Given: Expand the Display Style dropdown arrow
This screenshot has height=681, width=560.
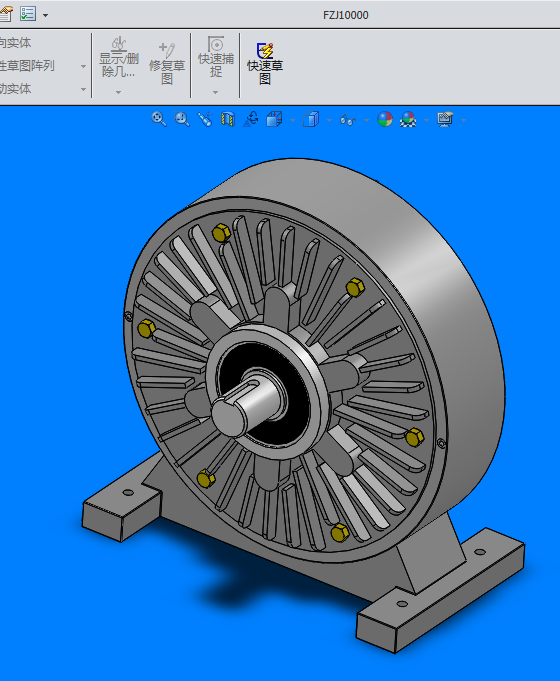Looking at the screenshot, I should click(329, 120).
